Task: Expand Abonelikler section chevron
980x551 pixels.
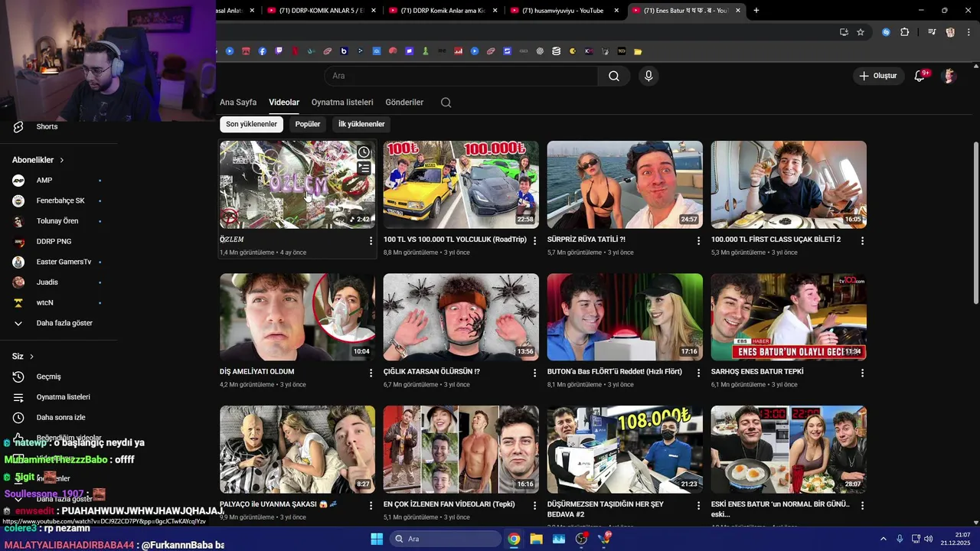Action: (61, 160)
